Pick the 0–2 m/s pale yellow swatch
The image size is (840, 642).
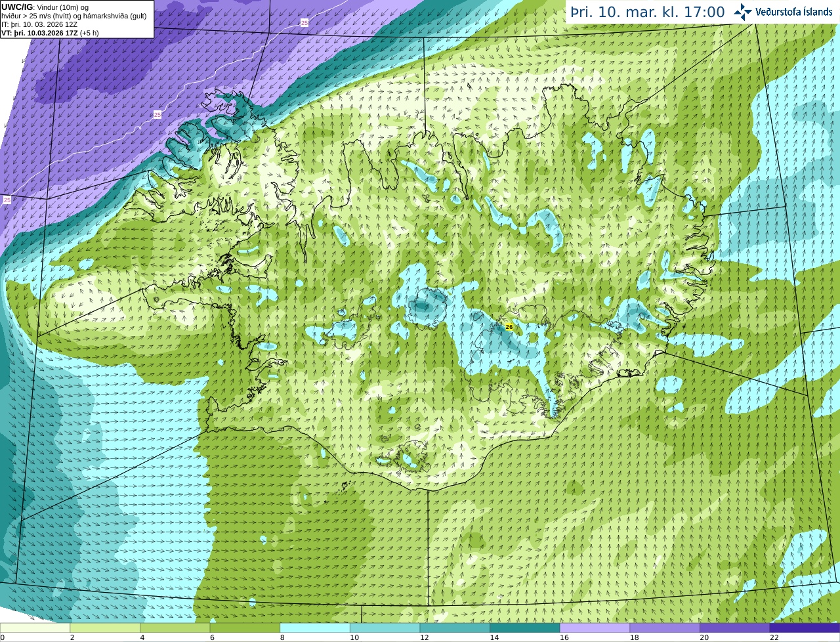pos(35,628)
